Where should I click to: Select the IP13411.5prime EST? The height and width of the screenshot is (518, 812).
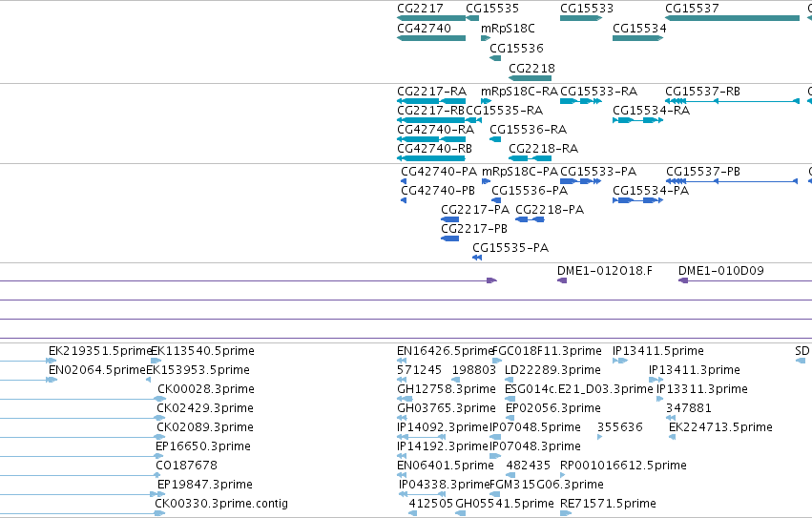point(620,361)
